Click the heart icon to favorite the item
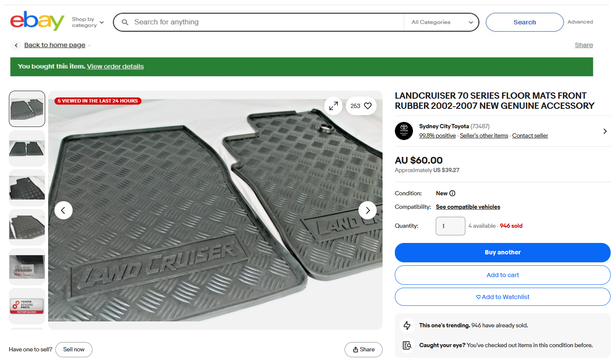This screenshot has width=614, height=364. coord(368,106)
